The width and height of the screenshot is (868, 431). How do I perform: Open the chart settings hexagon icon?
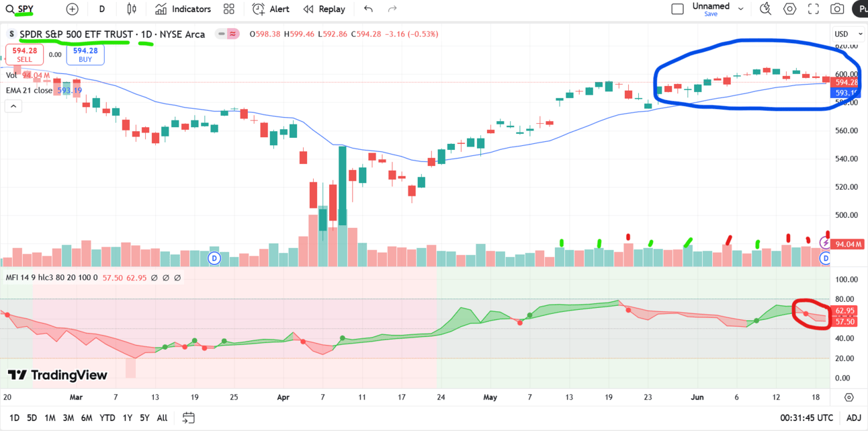pos(790,9)
